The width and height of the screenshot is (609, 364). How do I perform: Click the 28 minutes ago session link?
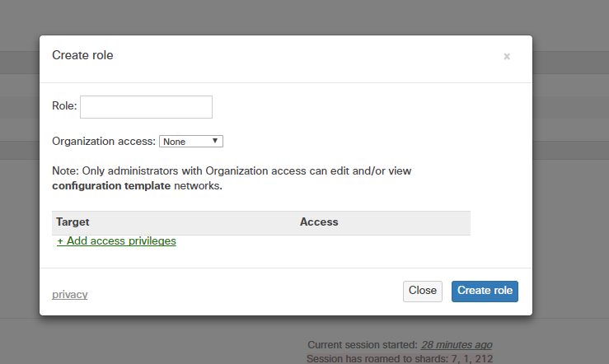pos(457,344)
